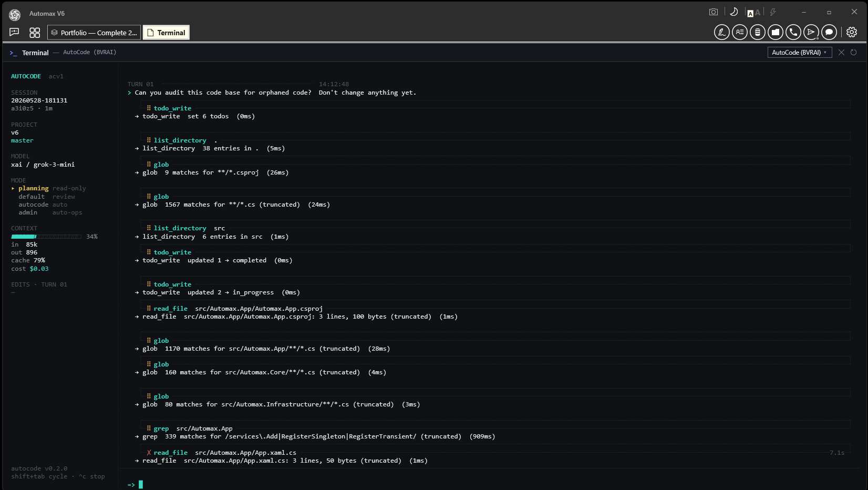This screenshot has height=490, width=868.
Task: Select the small font size A
Action: 750,13
